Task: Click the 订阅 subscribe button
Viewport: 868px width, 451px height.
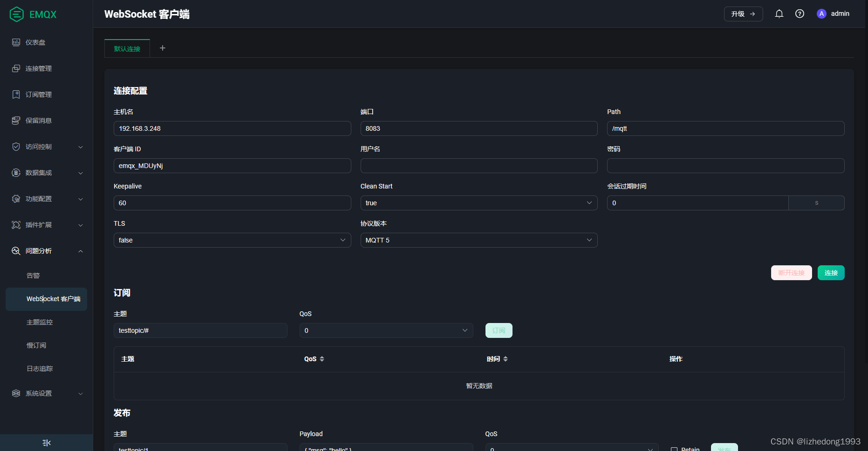Action: point(499,330)
